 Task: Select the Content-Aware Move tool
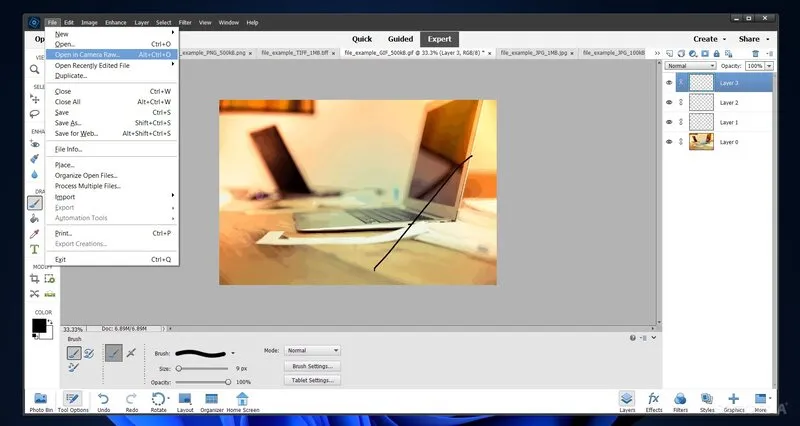pyautogui.click(x=35, y=294)
